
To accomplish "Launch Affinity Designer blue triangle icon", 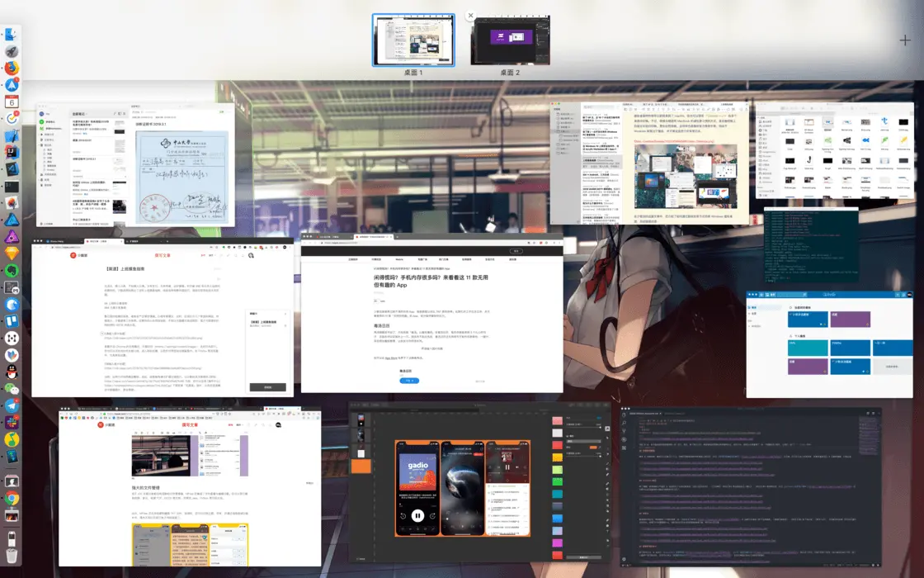I will (x=12, y=220).
